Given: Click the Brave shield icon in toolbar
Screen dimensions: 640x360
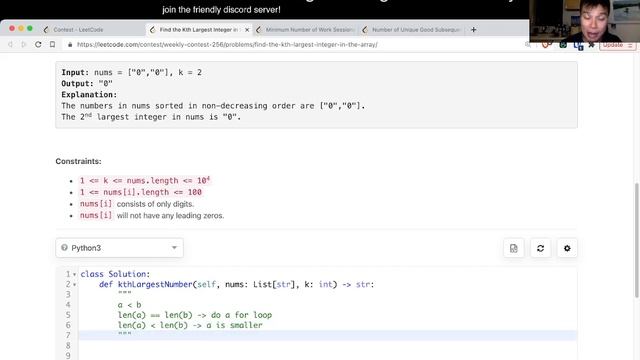Looking at the screenshot, I should pyautogui.click(x=545, y=45).
